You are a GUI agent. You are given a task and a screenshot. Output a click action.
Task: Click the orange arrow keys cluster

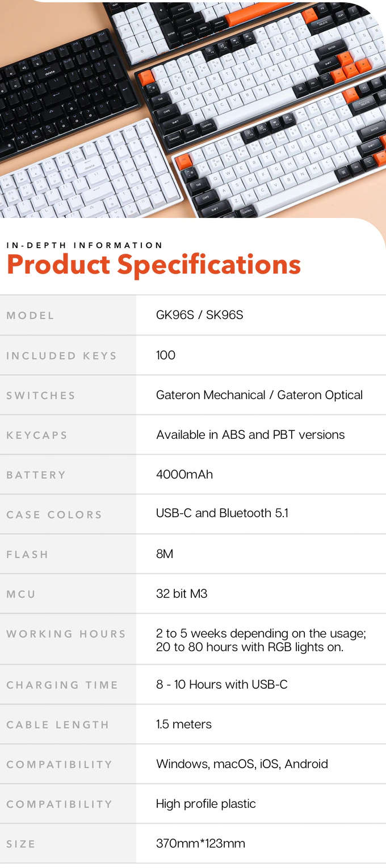click(x=352, y=67)
